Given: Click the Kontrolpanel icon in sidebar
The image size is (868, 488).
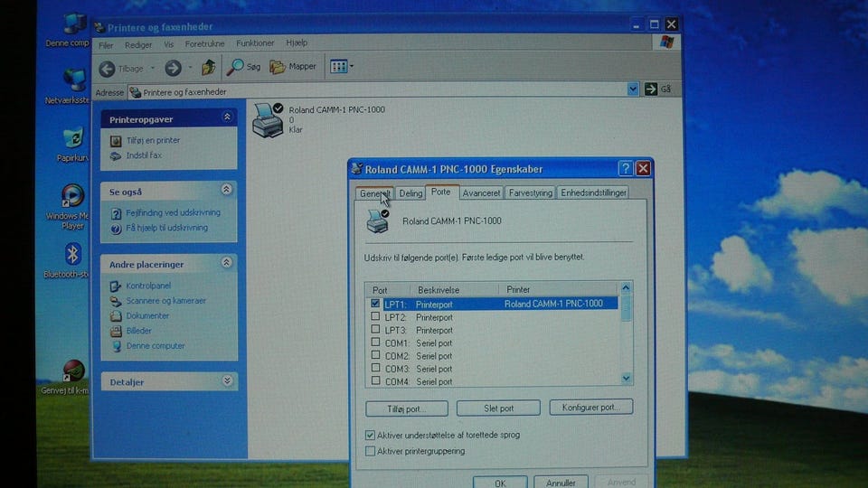Looking at the screenshot, I should pos(115,286).
